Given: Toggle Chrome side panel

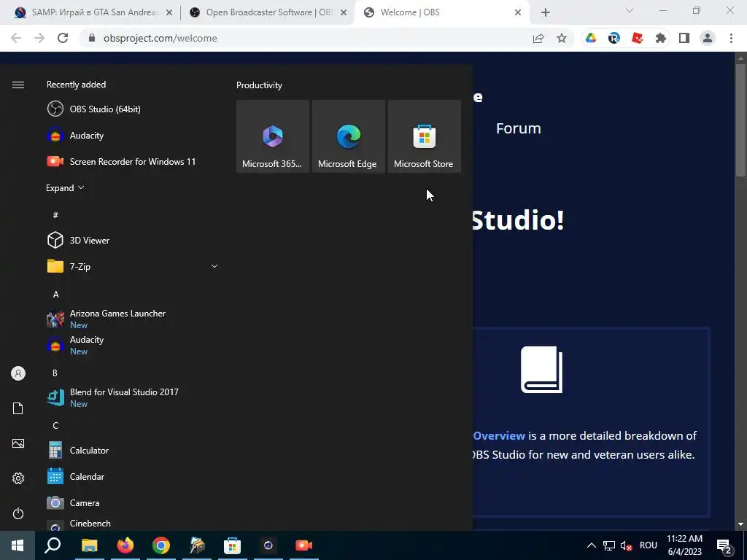Looking at the screenshot, I should click(684, 38).
